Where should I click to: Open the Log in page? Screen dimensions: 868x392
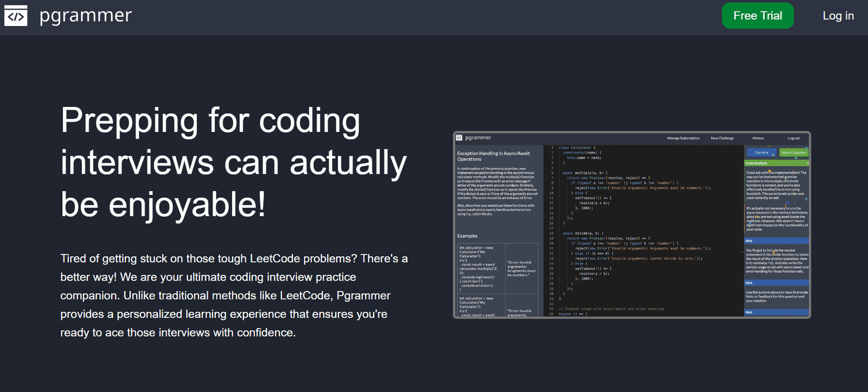point(838,16)
